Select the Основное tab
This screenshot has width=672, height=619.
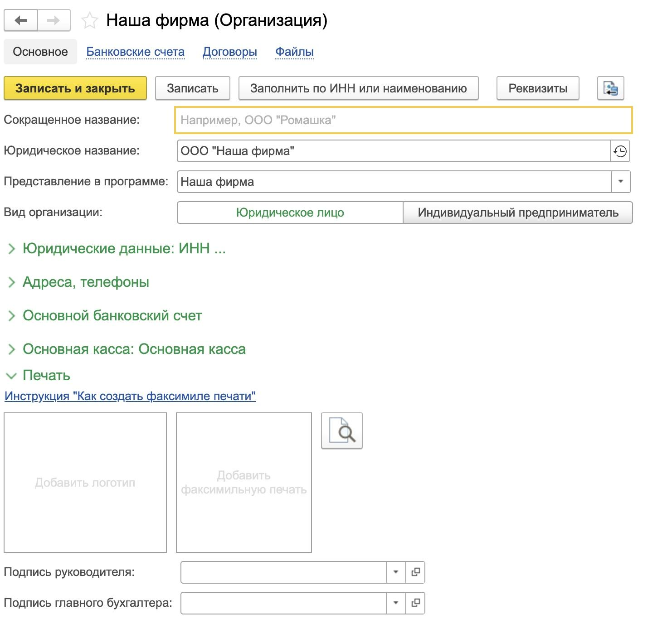coord(40,52)
